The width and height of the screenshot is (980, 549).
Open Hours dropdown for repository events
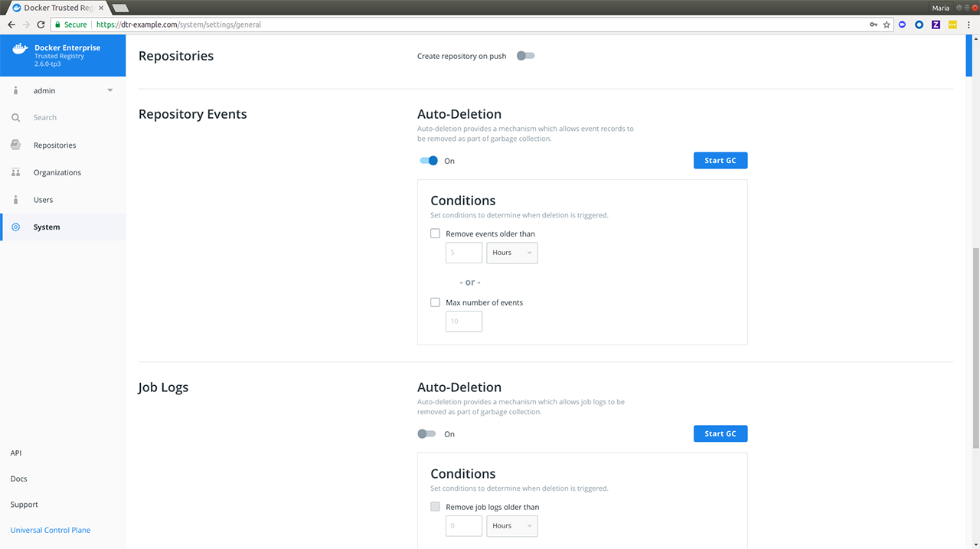pyautogui.click(x=512, y=253)
